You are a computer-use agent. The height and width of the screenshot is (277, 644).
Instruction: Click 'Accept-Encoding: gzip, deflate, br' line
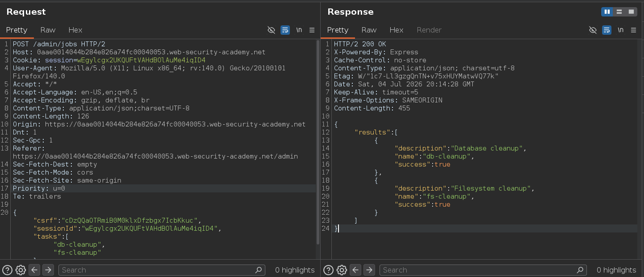tap(81, 100)
